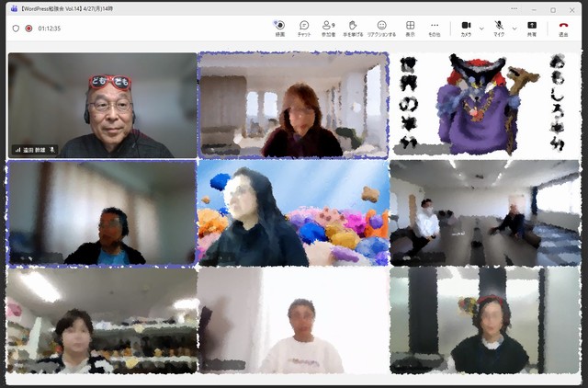The width and height of the screenshot is (588, 388).
Task: Expand the camera options chevron
Action: tap(481, 28)
